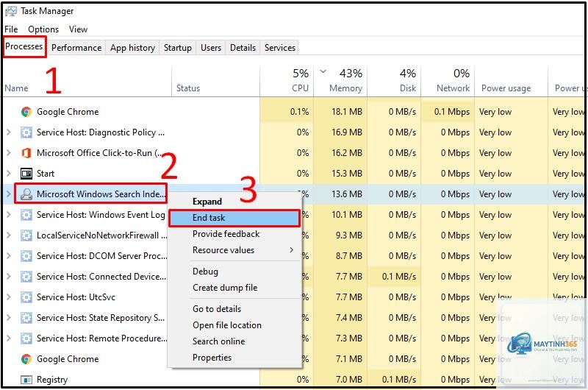Select Debug in the context menu
Viewport: 588px width, 390px height.
pyautogui.click(x=234, y=272)
